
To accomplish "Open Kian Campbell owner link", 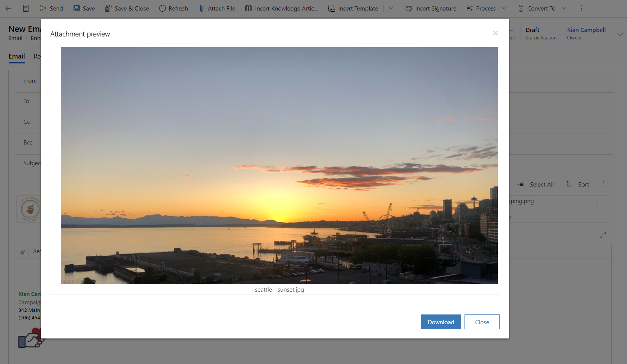I will click(586, 30).
